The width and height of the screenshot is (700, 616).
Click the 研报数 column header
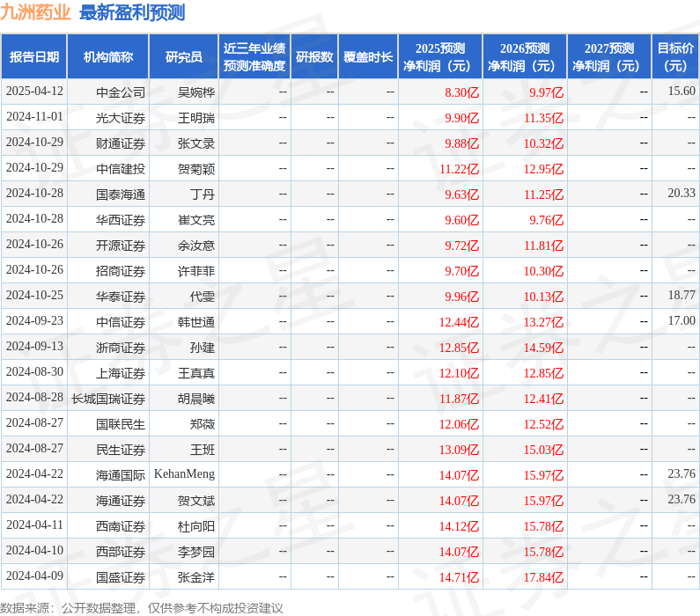(x=314, y=57)
